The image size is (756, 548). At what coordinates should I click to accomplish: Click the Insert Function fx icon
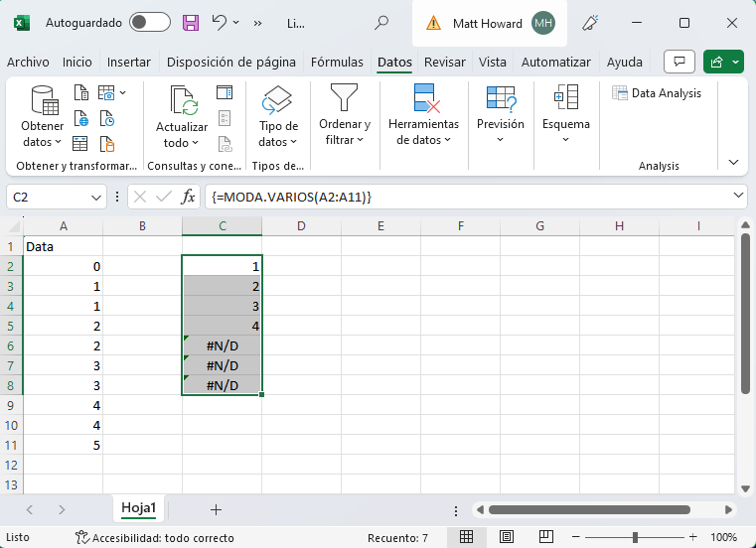189,198
